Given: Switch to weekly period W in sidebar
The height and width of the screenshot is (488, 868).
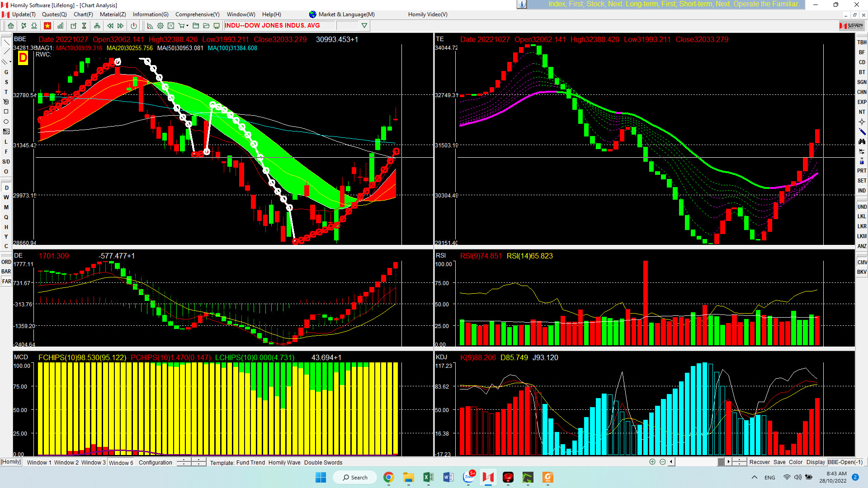Looking at the screenshot, I should pyautogui.click(x=6, y=197).
